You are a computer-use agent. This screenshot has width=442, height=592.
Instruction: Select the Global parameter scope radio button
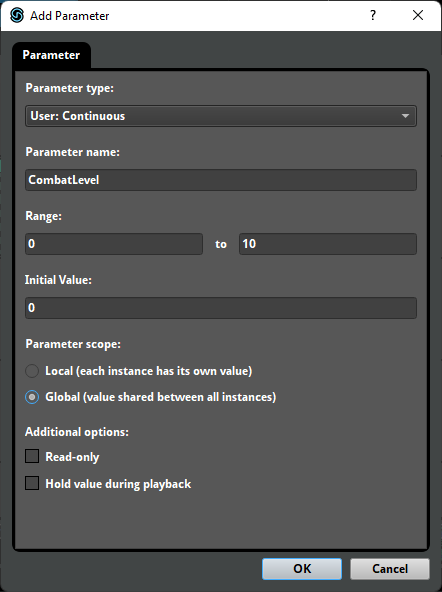pyautogui.click(x=32, y=397)
